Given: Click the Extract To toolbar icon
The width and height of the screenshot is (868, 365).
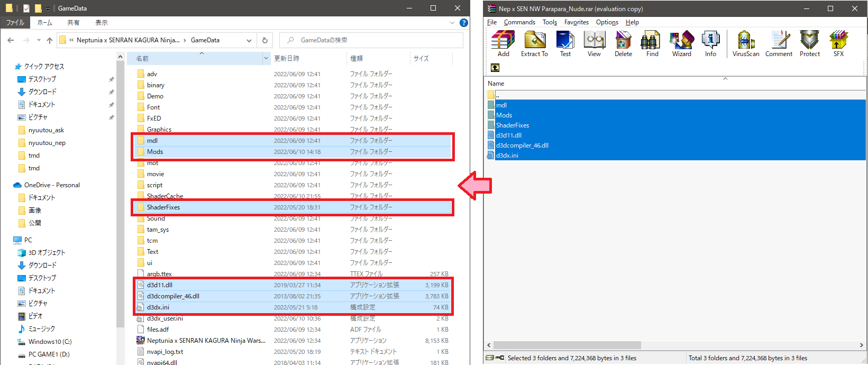Looking at the screenshot, I should tap(535, 43).
